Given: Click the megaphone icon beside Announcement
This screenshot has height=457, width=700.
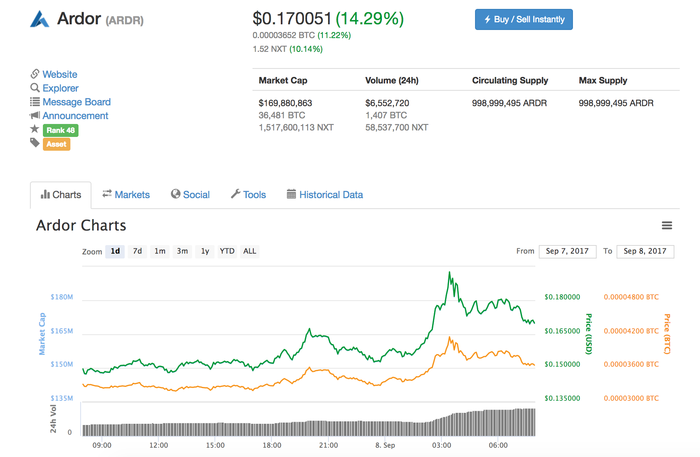Looking at the screenshot, I should click(35, 115).
